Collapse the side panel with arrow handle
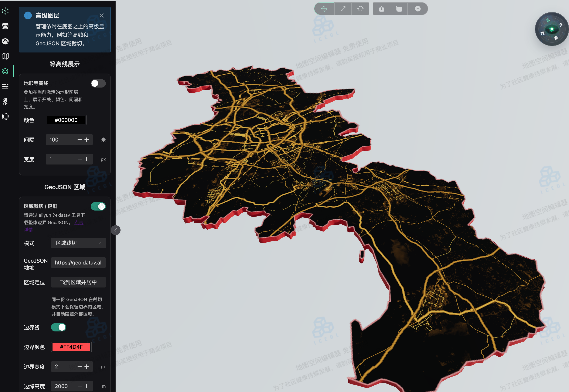This screenshot has height=392, width=569. pyautogui.click(x=116, y=230)
